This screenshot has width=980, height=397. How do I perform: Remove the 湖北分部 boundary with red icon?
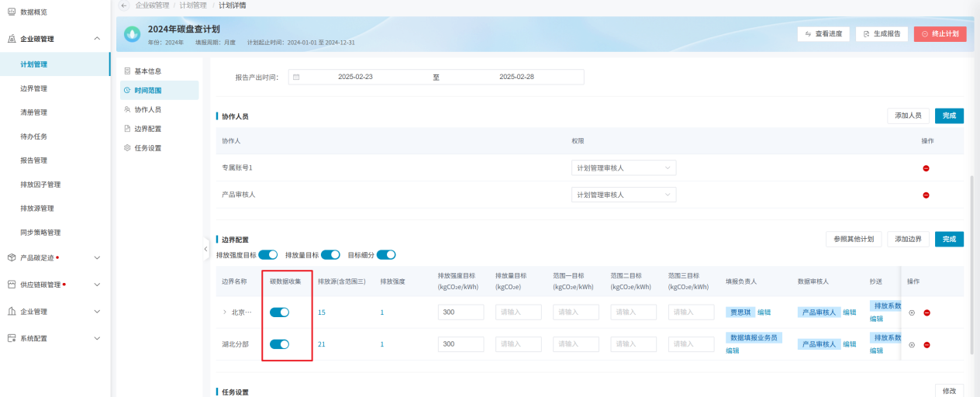coord(927,344)
